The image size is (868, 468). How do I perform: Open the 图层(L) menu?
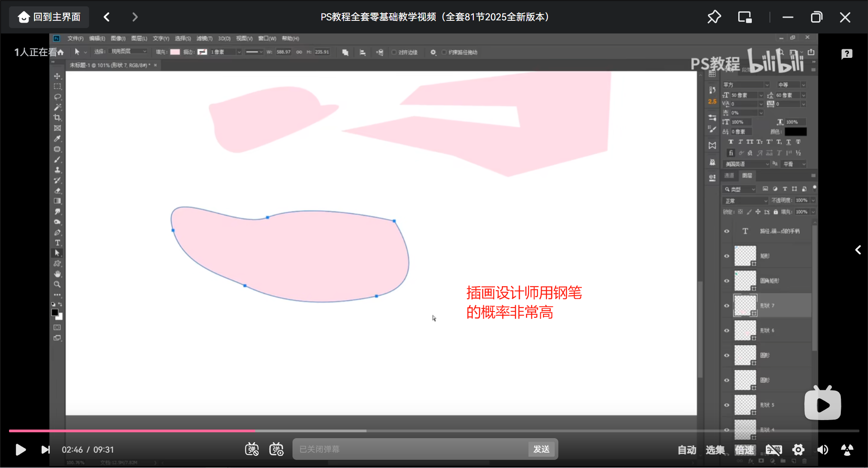point(139,38)
